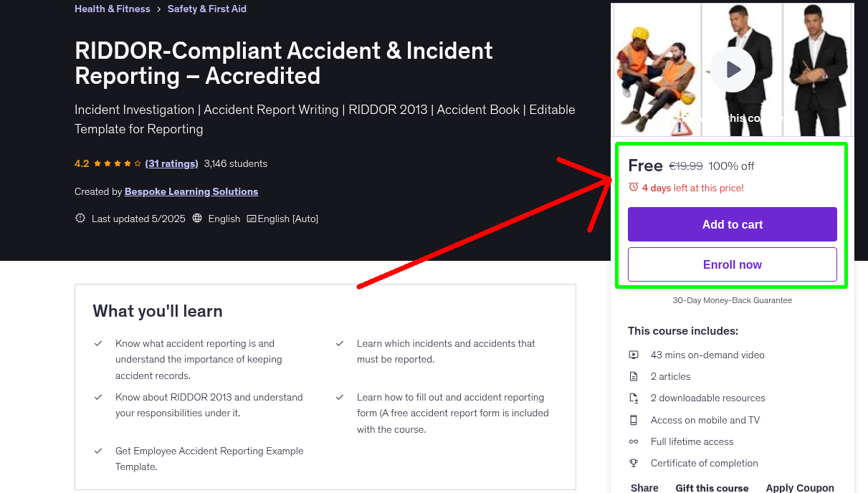Open the Health & Fitness category
Screen dimensions: 868x493
point(112,9)
